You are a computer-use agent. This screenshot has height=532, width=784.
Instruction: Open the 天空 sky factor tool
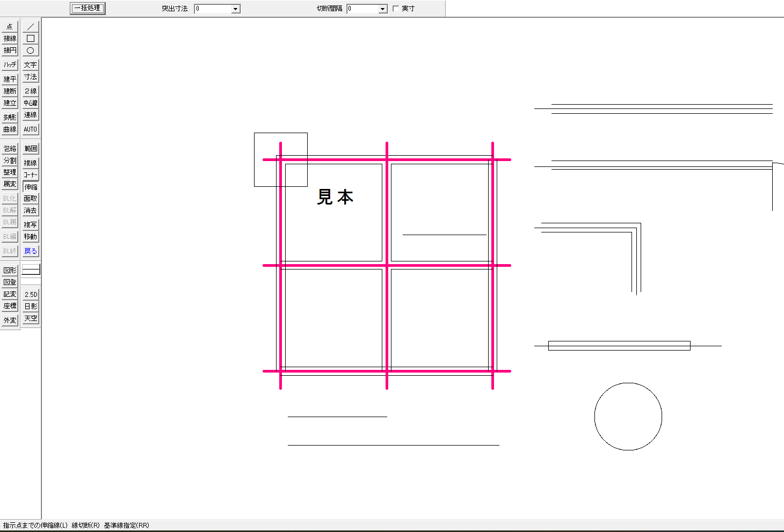(31, 318)
